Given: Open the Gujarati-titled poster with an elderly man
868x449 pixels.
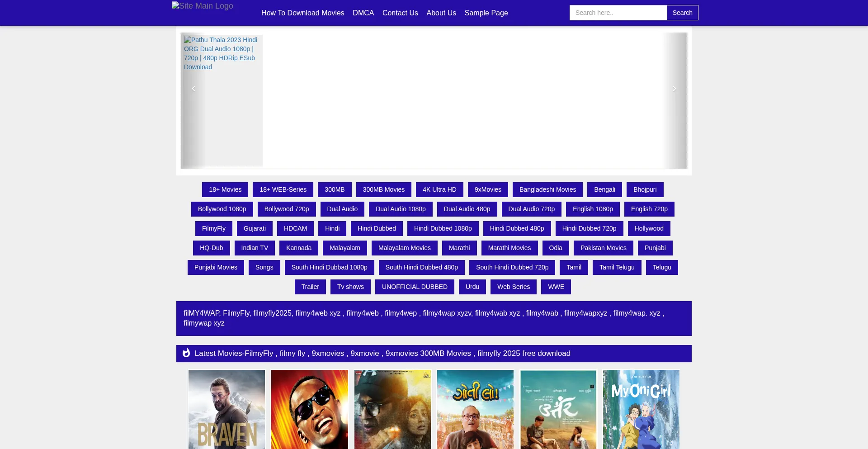Looking at the screenshot, I should pyautogui.click(x=475, y=409).
